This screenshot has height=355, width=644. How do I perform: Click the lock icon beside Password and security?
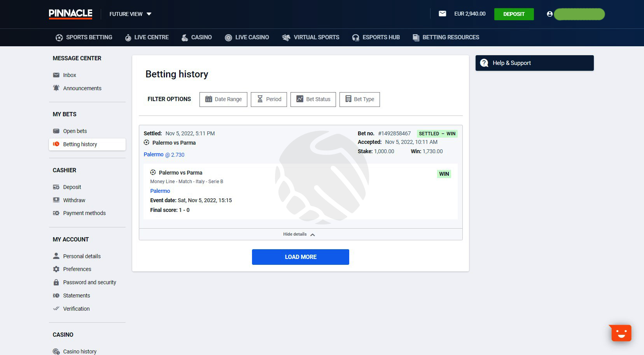(x=56, y=282)
